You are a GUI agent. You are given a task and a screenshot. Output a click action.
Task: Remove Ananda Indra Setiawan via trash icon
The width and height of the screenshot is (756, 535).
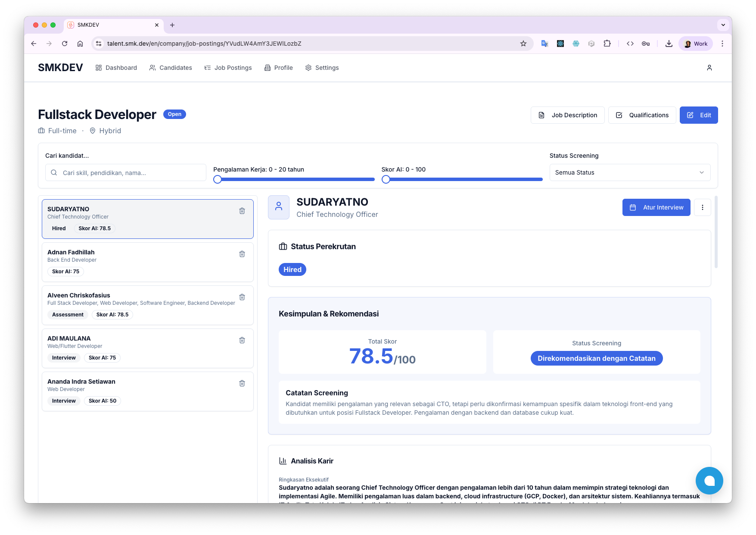click(242, 383)
